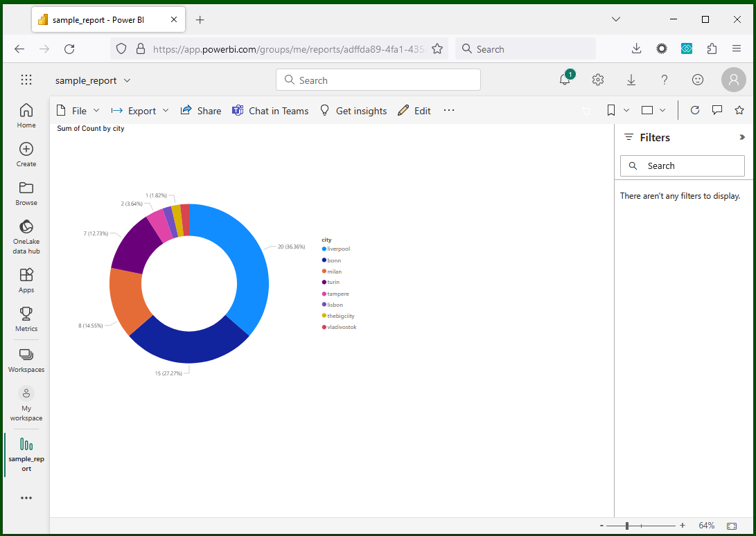The width and height of the screenshot is (756, 536).
Task: Open the list all tabs chevron
Action: click(x=616, y=19)
